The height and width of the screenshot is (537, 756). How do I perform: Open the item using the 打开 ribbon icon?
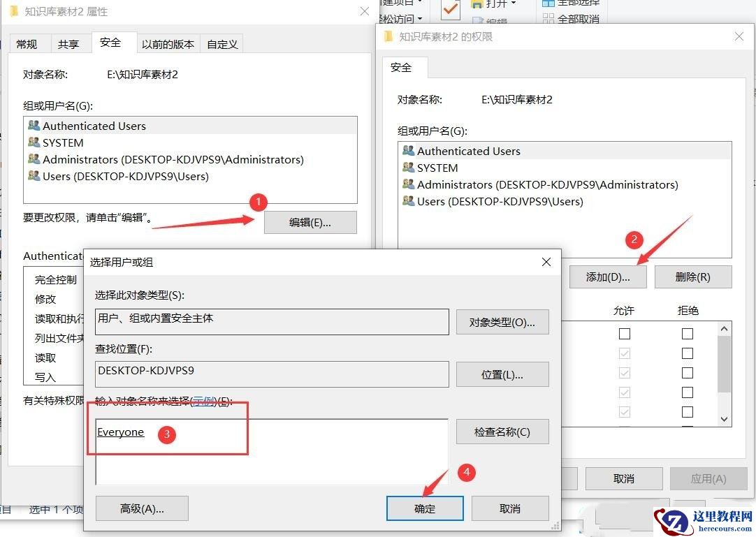[477, 4]
